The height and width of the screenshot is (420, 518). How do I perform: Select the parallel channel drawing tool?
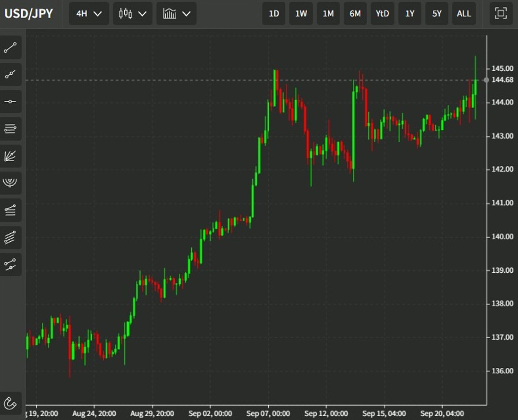[11, 237]
